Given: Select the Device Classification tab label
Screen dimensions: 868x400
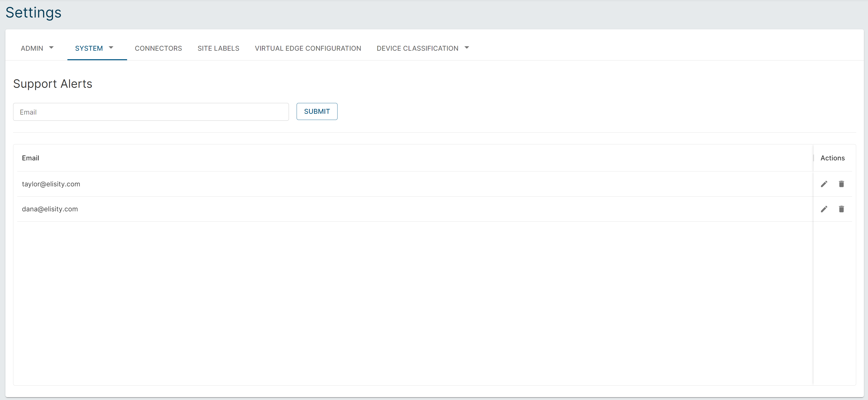Looking at the screenshot, I should (418, 48).
